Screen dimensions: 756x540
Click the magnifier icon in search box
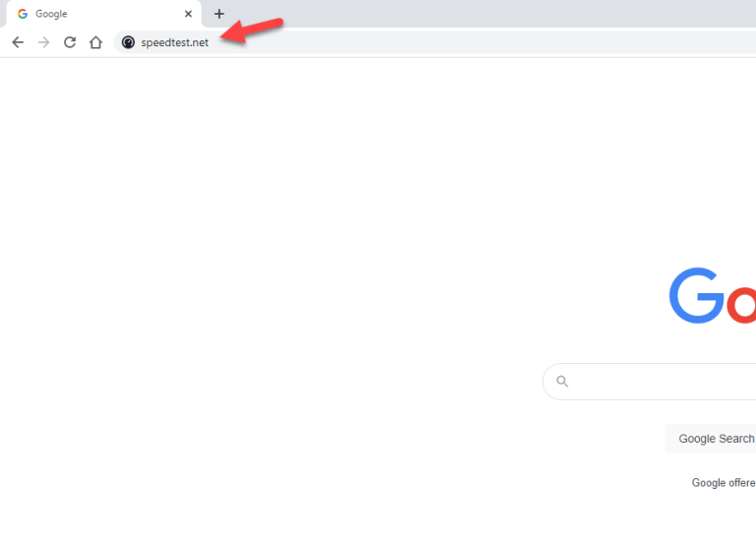[x=562, y=382]
